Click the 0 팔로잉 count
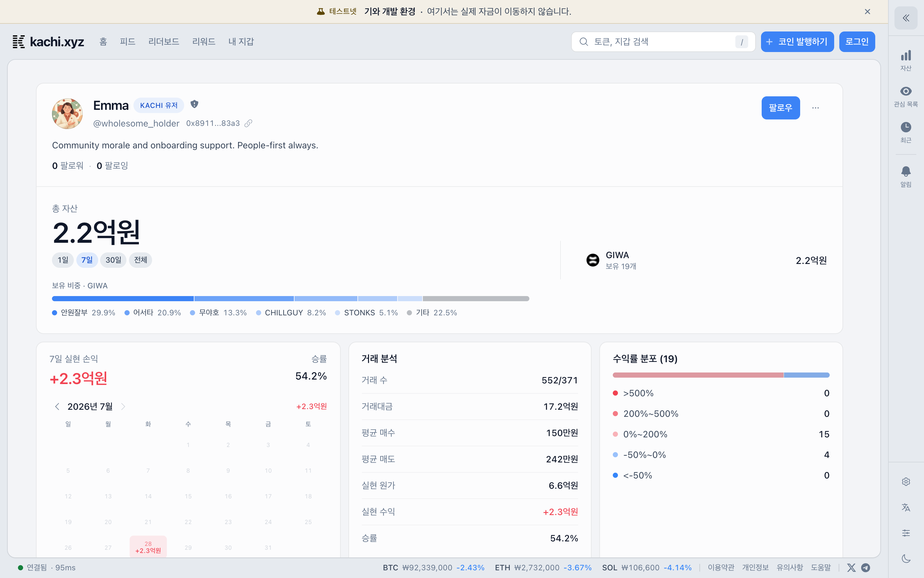The height and width of the screenshot is (578, 924). pyautogui.click(x=112, y=165)
